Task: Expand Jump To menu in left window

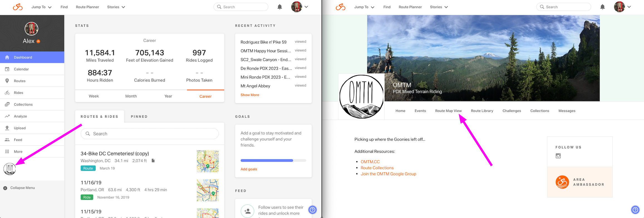Action: (41, 7)
